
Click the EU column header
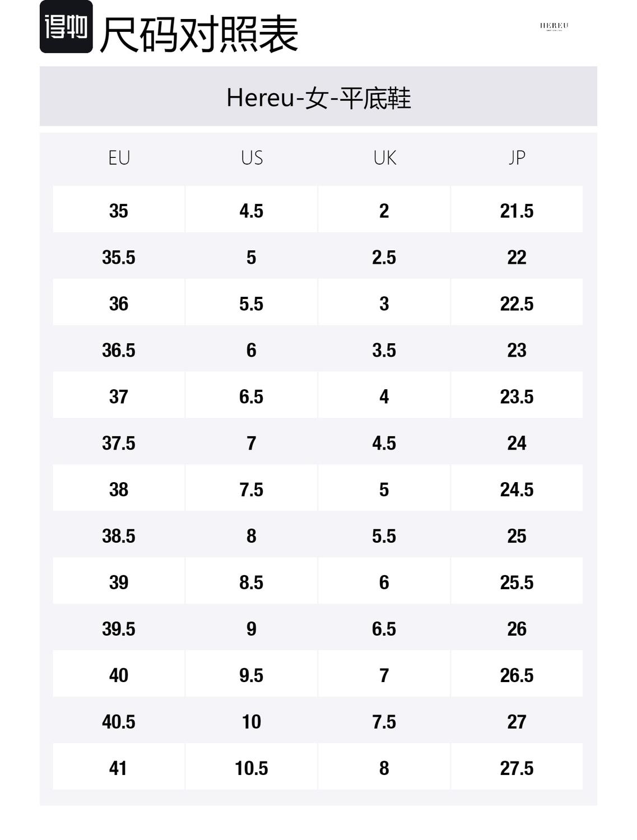pos(119,158)
